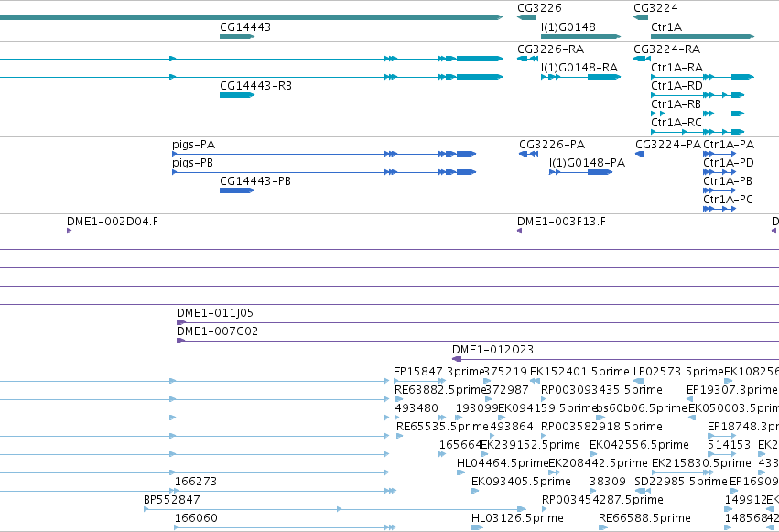This screenshot has height=532, width=779.
Task: Click the SD22985.5prime label
Action: point(681,482)
